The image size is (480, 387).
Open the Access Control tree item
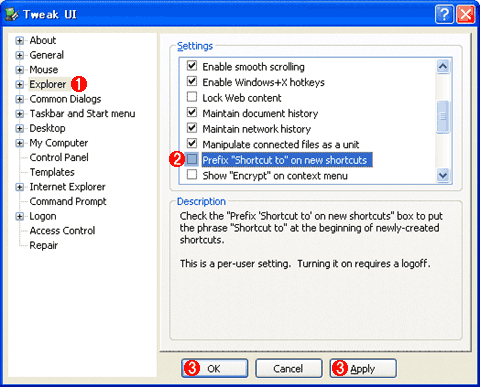pos(62,231)
